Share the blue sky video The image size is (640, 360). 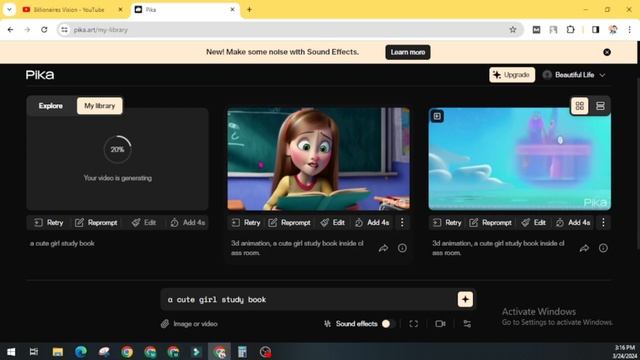point(584,248)
